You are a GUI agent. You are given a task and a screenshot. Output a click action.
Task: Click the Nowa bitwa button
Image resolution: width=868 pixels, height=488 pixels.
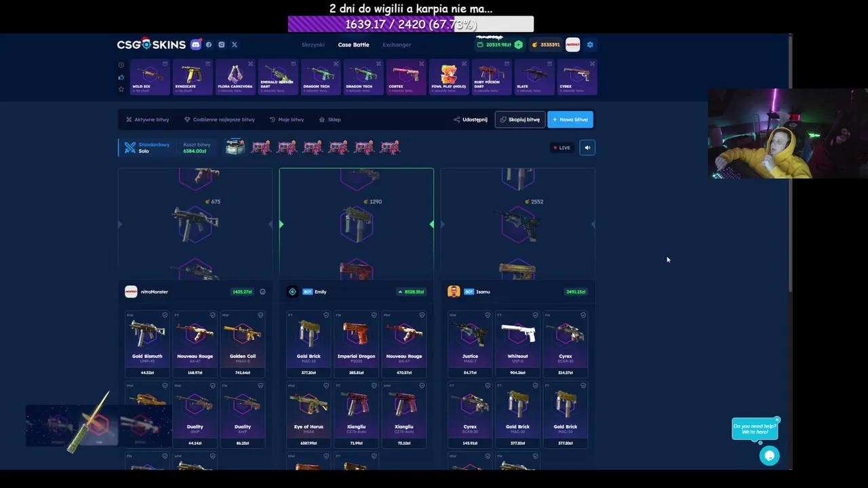570,119
